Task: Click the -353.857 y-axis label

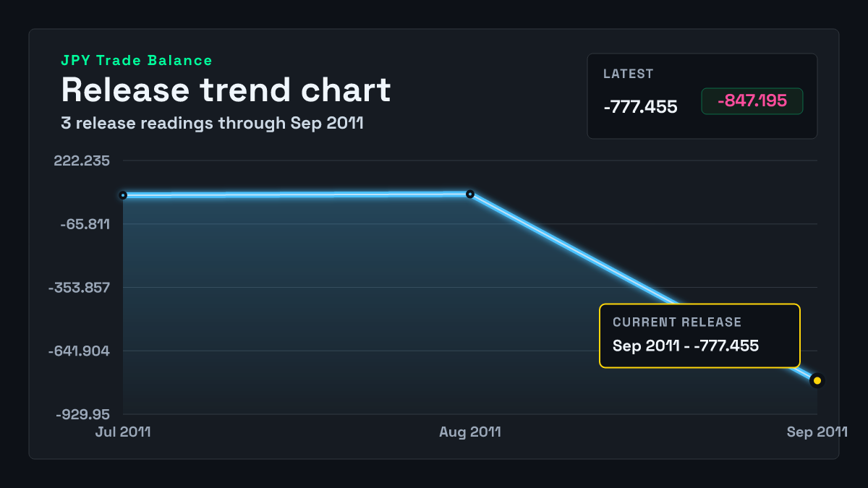Action: coord(79,288)
